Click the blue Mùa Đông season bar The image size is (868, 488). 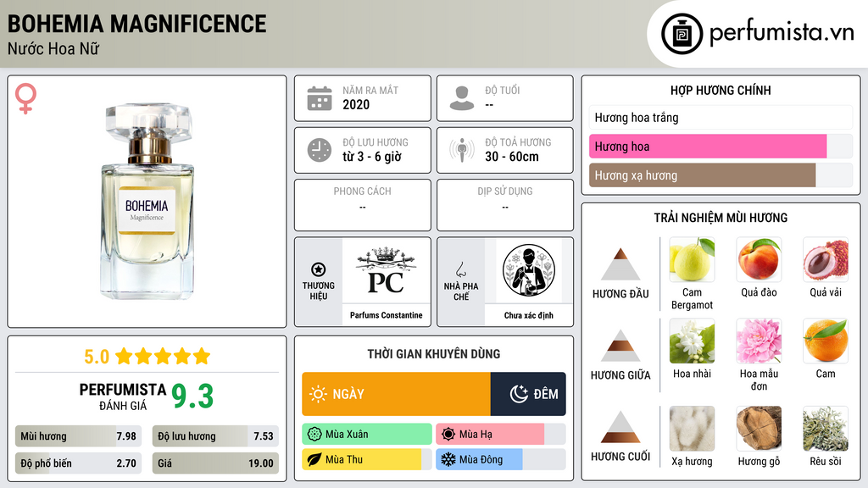point(479,460)
